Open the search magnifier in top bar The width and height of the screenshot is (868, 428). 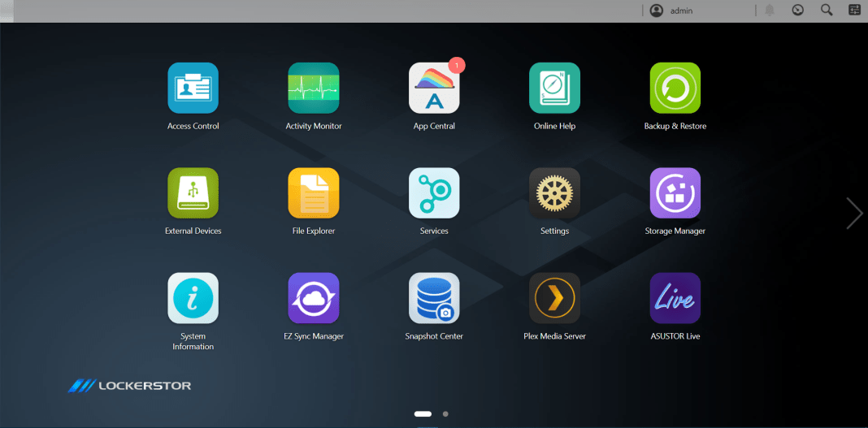(827, 10)
